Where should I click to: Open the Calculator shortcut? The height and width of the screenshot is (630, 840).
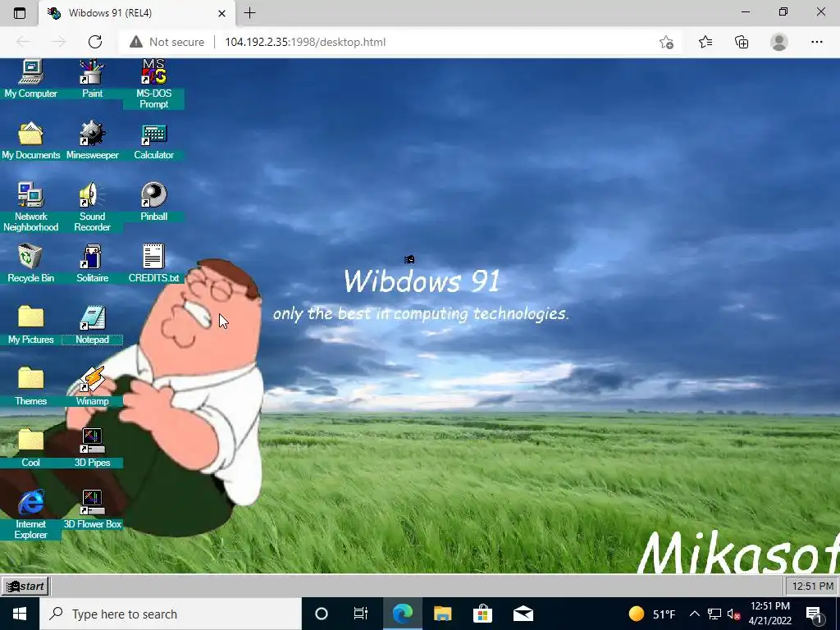[153, 140]
